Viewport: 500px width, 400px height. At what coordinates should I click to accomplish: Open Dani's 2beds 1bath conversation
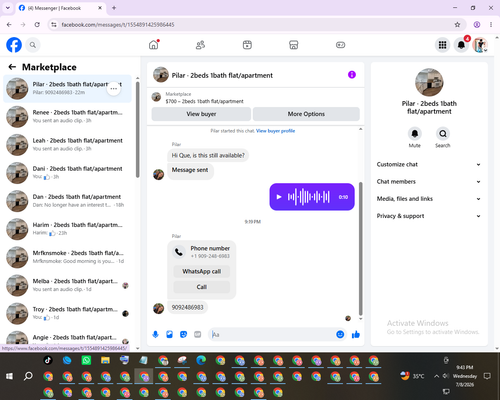point(67,173)
